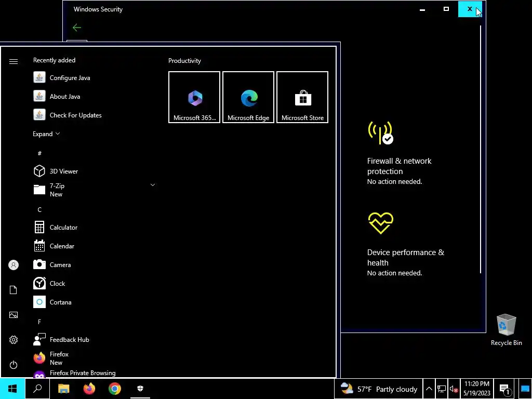
Task: Launch Firefox from the Start app list
Action: click(x=95, y=358)
